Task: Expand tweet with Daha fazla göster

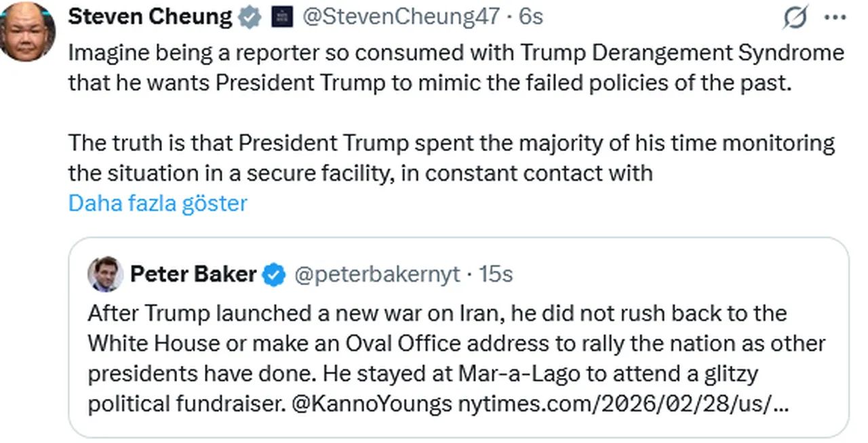Action: pos(157,203)
